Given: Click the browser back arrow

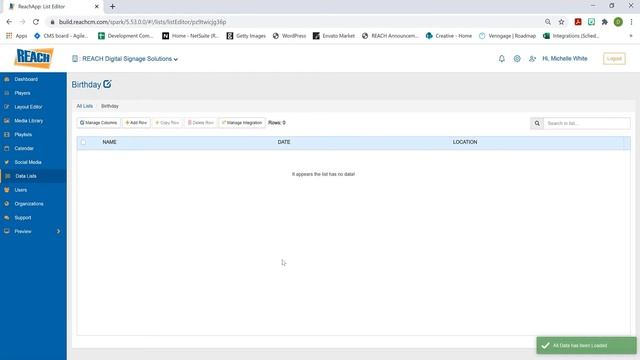Looking at the screenshot, I should [9, 22].
